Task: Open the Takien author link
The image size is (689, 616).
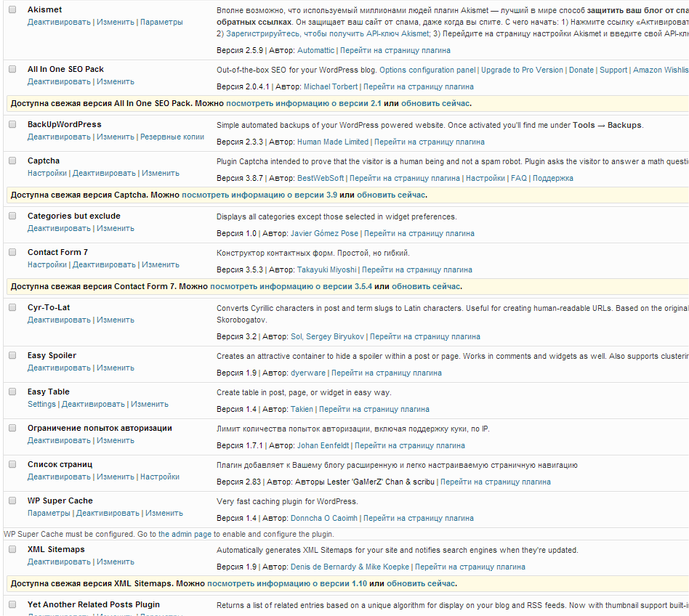Action: 302,410
